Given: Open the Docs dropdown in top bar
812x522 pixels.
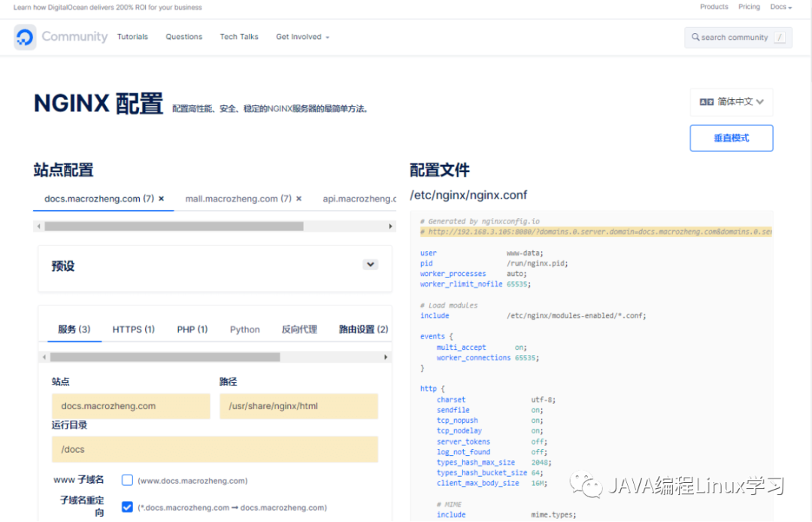Looking at the screenshot, I should click(x=781, y=7).
